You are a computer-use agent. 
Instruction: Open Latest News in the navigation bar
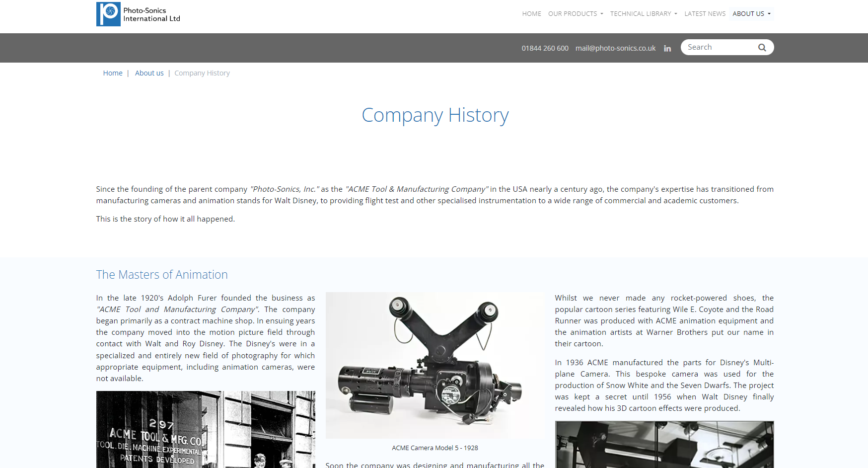(x=705, y=14)
